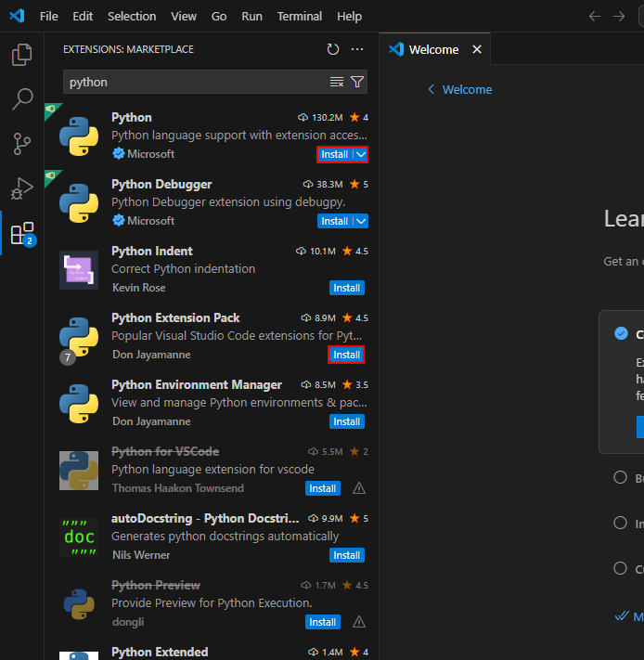Select the third walkthrough step circle
The width and height of the screenshot is (644, 660).
tap(620, 523)
